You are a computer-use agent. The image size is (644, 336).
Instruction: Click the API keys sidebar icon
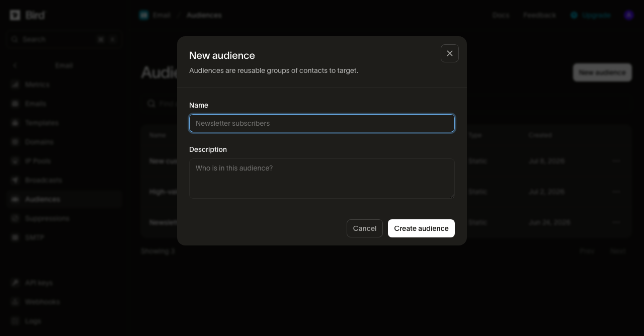click(15, 283)
